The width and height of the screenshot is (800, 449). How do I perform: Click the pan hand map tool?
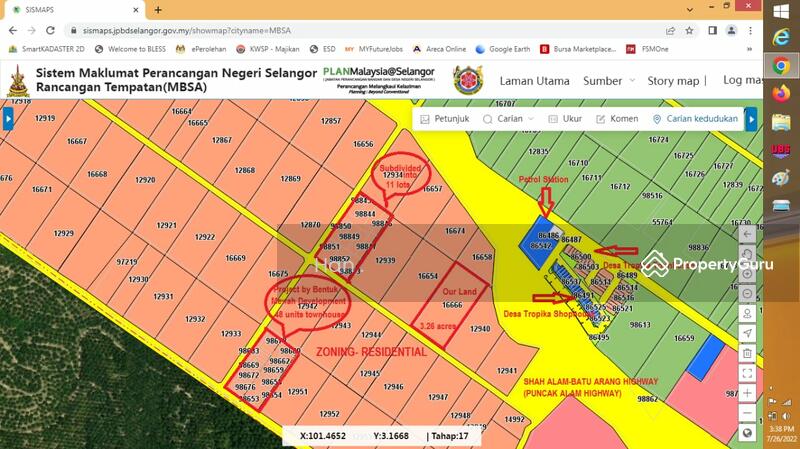[747, 253]
